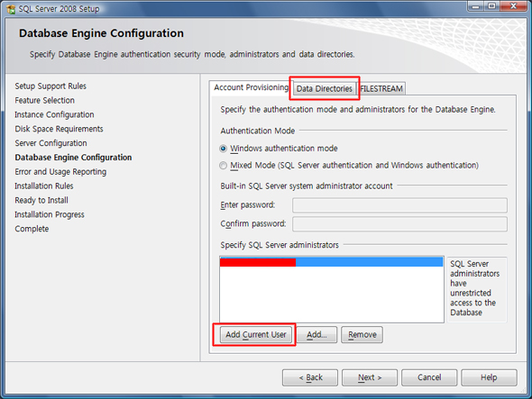Screen dimensions: 532x399
Task: Minimize the SQL Server 2008 Setup window
Action: 476,6
